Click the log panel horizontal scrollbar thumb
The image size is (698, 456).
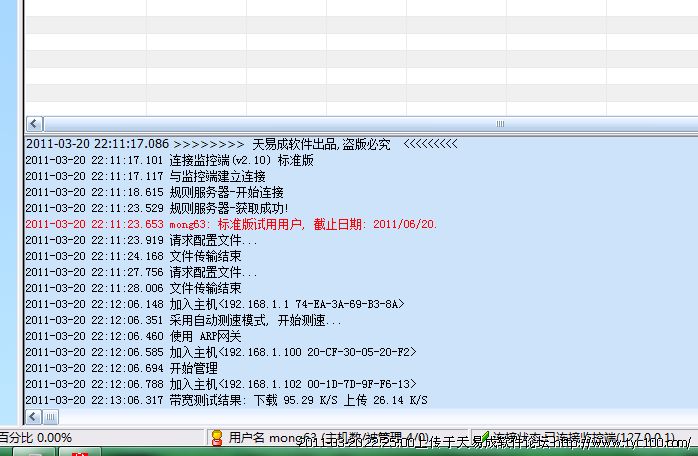(x=51, y=416)
